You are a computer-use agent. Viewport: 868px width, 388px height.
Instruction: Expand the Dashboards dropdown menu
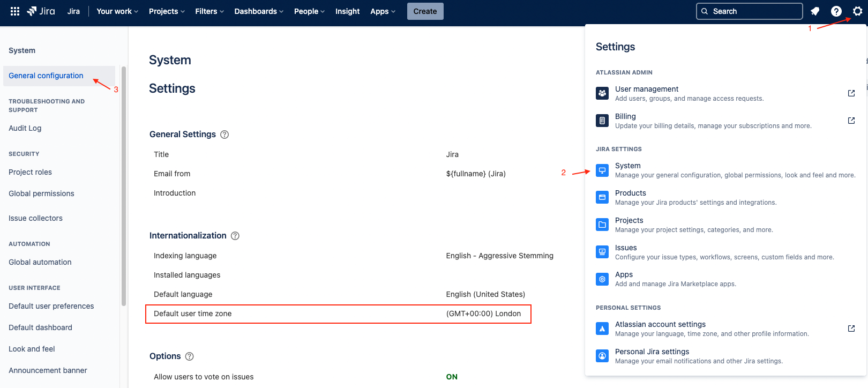tap(259, 11)
